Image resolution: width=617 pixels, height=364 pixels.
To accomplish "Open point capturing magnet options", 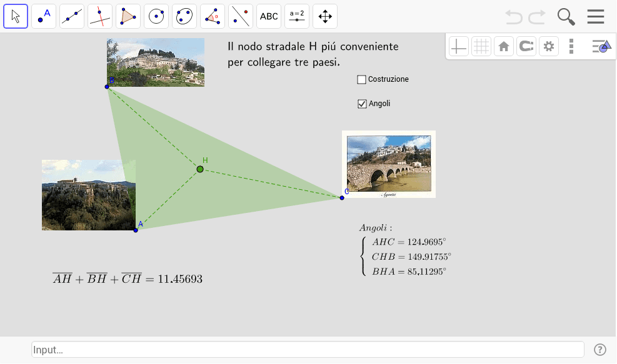I will click(x=526, y=46).
